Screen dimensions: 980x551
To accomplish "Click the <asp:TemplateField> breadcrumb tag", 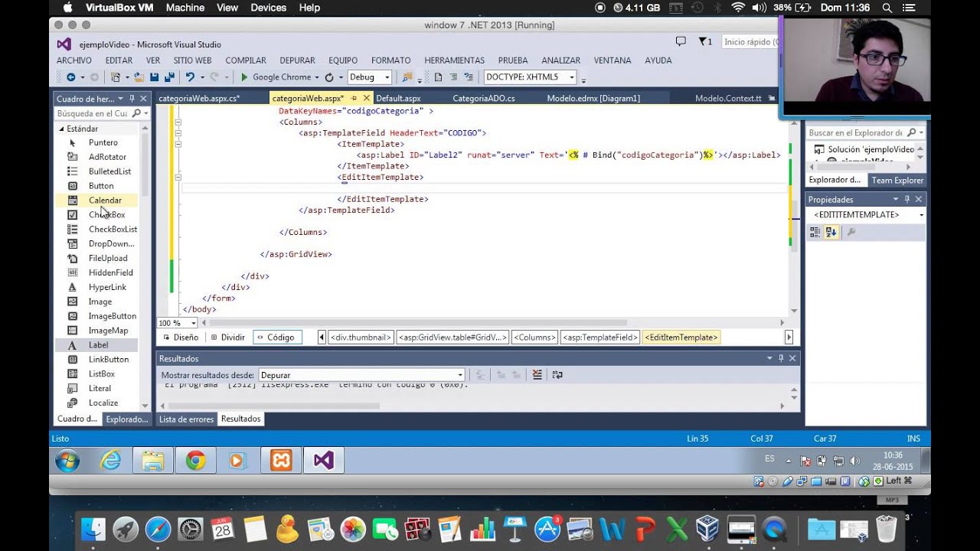I will pyautogui.click(x=600, y=337).
